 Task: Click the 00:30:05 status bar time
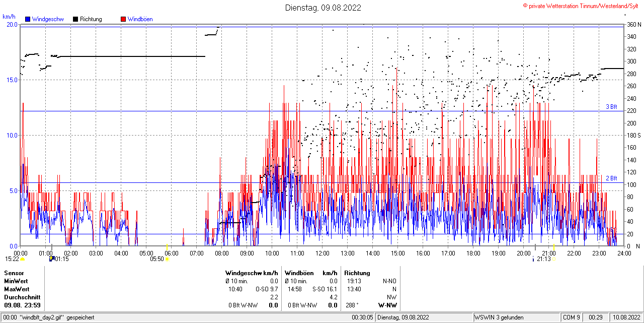pos(362,317)
